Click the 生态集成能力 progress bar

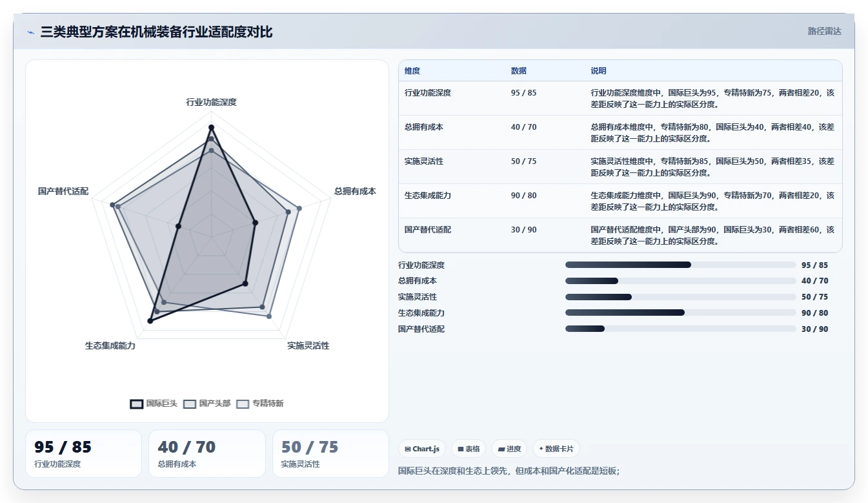(680, 313)
